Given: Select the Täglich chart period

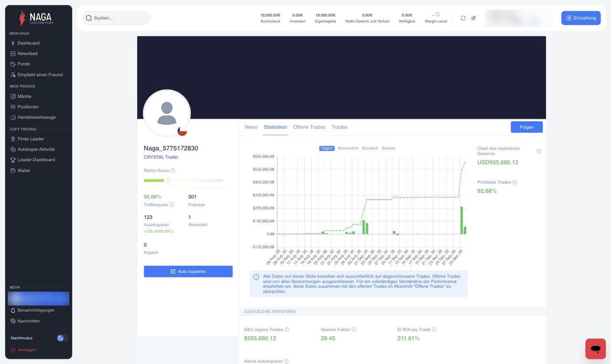Looking at the screenshot, I should [x=327, y=148].
